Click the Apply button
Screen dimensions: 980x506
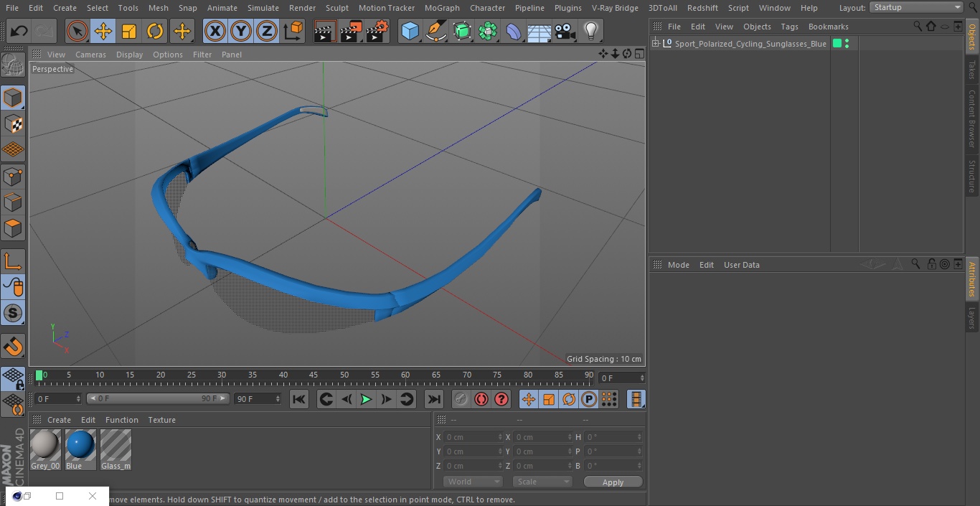(613, 482)
